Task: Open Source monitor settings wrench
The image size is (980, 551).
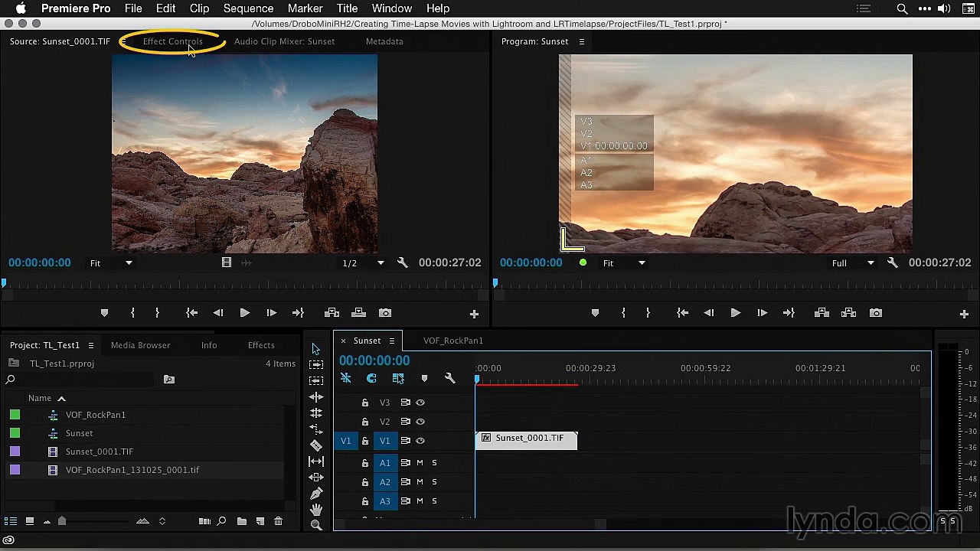Action: (403, 262)
